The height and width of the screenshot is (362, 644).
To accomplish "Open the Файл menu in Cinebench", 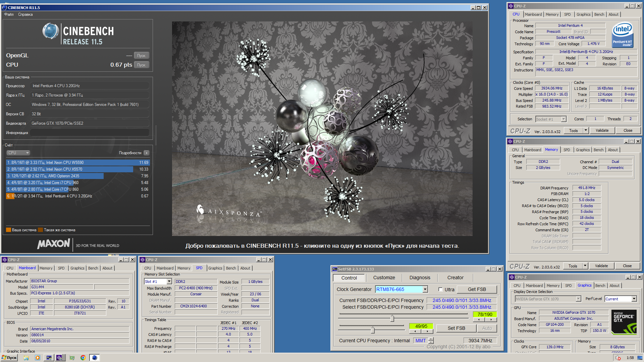I will point(9,14).
